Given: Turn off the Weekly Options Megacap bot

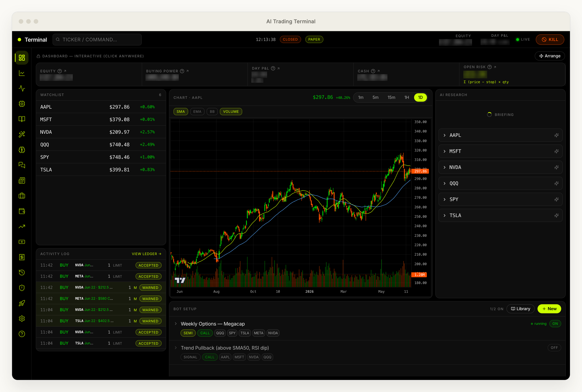Looking at the screenshot, I should pyautogui.click(x=555, y=323).
